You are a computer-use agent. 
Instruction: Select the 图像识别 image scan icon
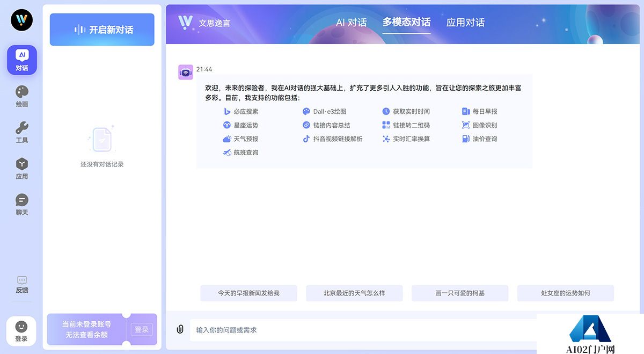click(466, 125)
